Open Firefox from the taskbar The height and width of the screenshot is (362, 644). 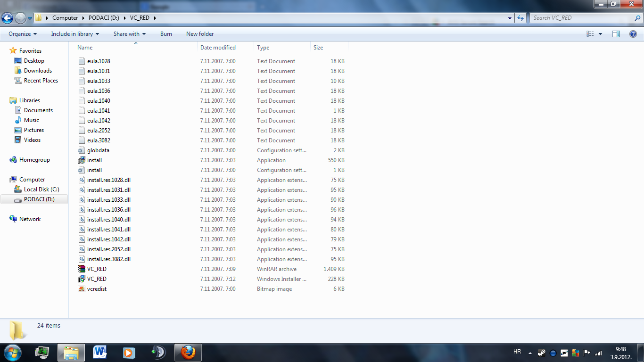pos(188,352)
